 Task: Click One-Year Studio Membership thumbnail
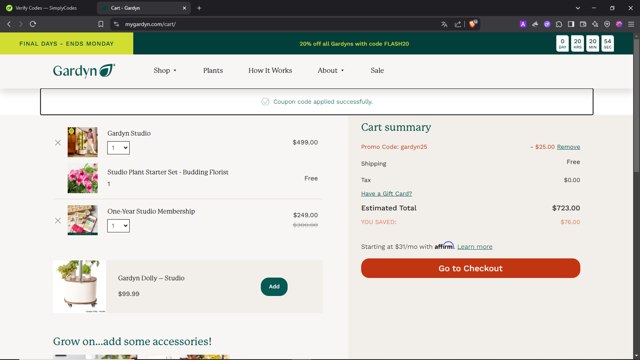(x=82, y=220)
